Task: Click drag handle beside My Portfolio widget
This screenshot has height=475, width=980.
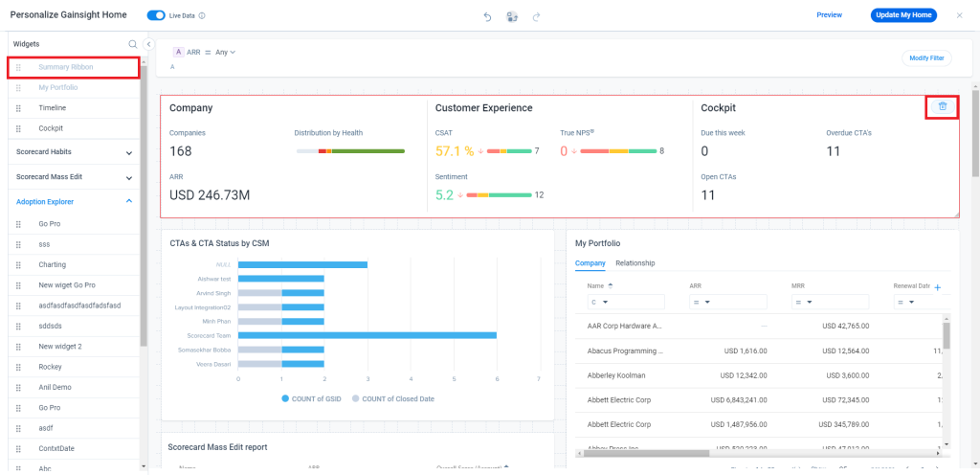Action: (x=18, y=87)
